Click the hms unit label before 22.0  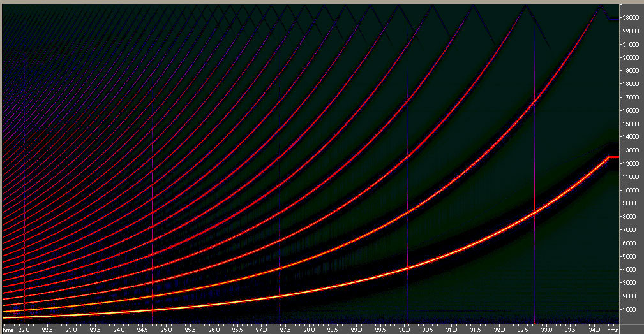point(8,330)
